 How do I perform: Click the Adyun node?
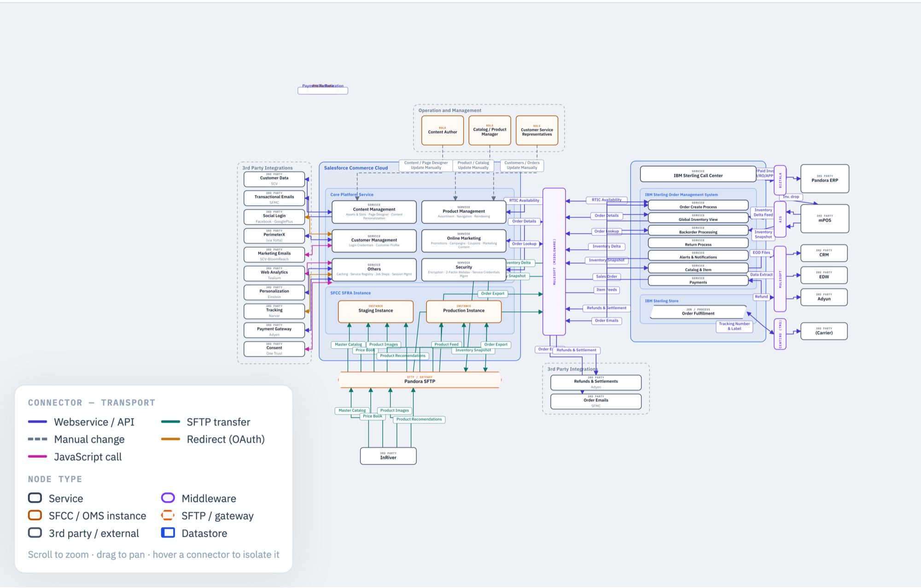click(x=824, y=297)
